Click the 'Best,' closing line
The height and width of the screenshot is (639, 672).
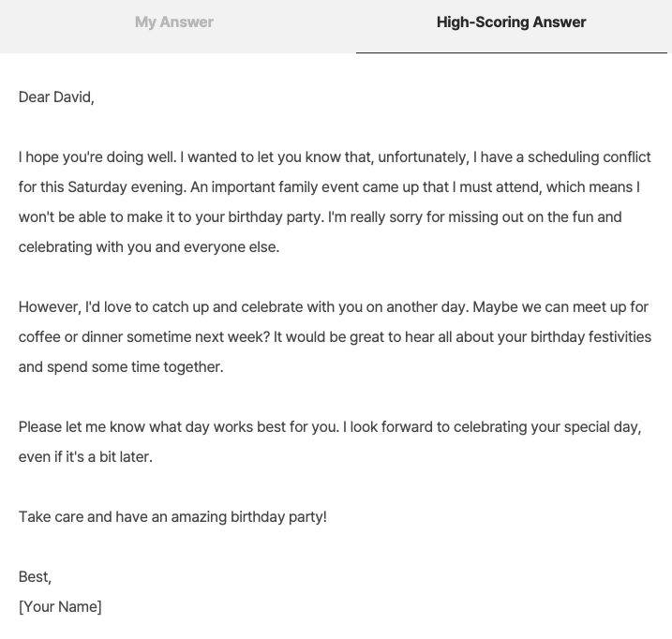pos(35,577)
